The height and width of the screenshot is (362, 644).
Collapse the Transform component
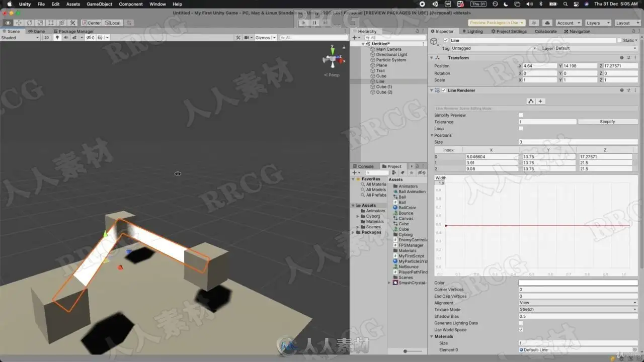432,58
